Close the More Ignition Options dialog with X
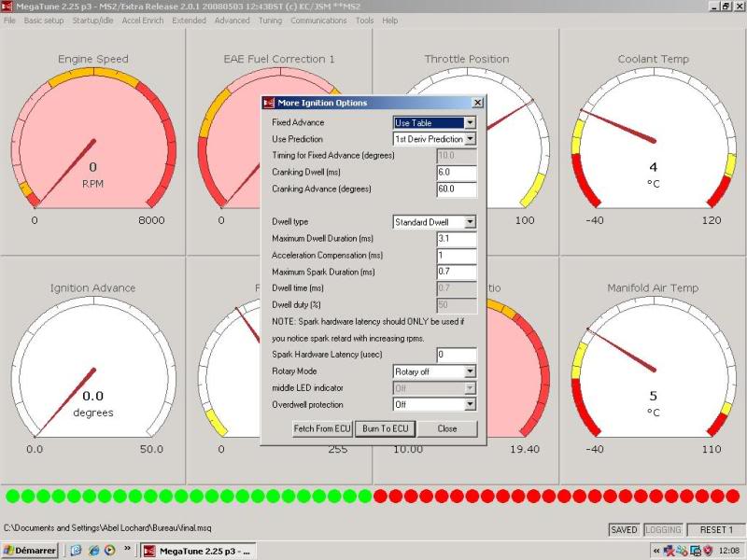 coord(477,103)
